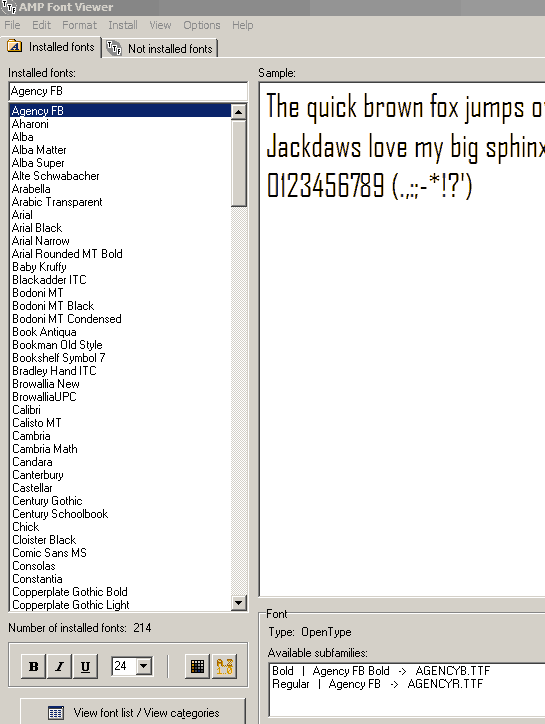
Task: Select Calisto MT font
Action: 120,422
